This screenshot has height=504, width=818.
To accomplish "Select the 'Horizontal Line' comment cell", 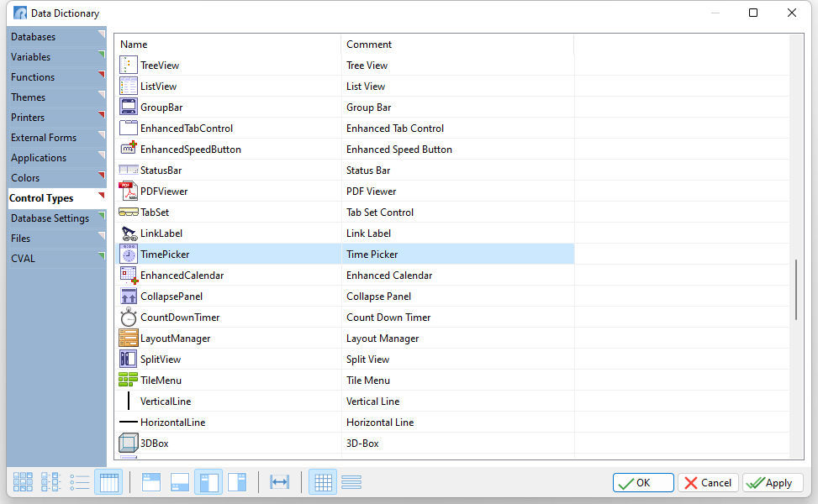I will tap(457, 423).
